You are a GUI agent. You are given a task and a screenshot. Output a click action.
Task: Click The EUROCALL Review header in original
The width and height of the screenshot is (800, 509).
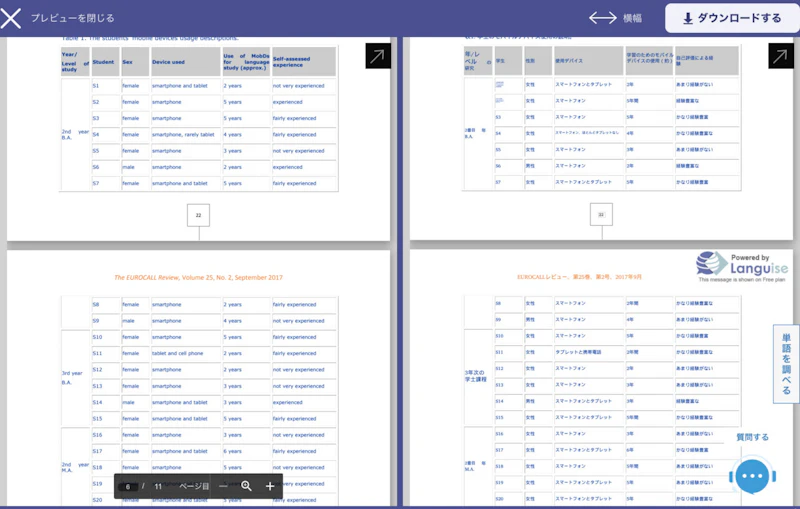pos(198,277)
